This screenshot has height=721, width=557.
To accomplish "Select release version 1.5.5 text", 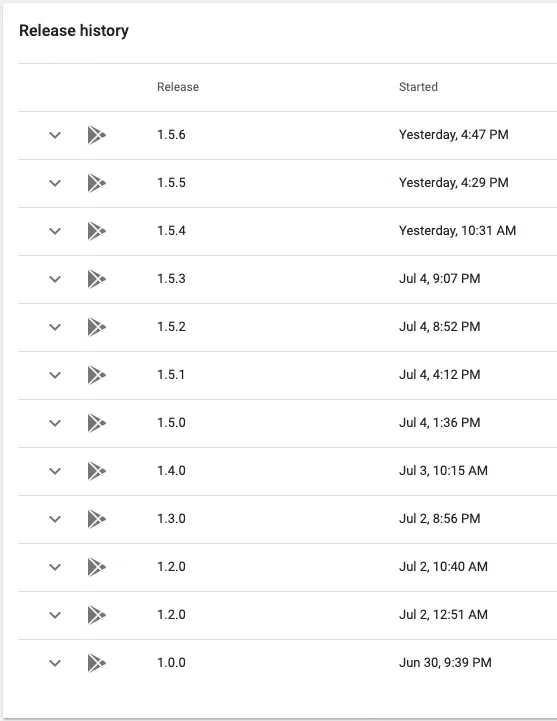I will tap(171, 183).
